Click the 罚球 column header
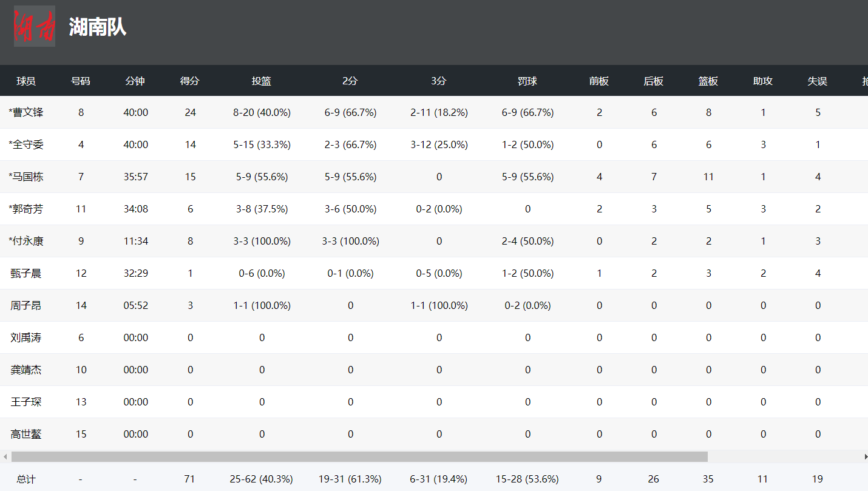The width and height of the screenshot is (868, 491). (527, 81)
